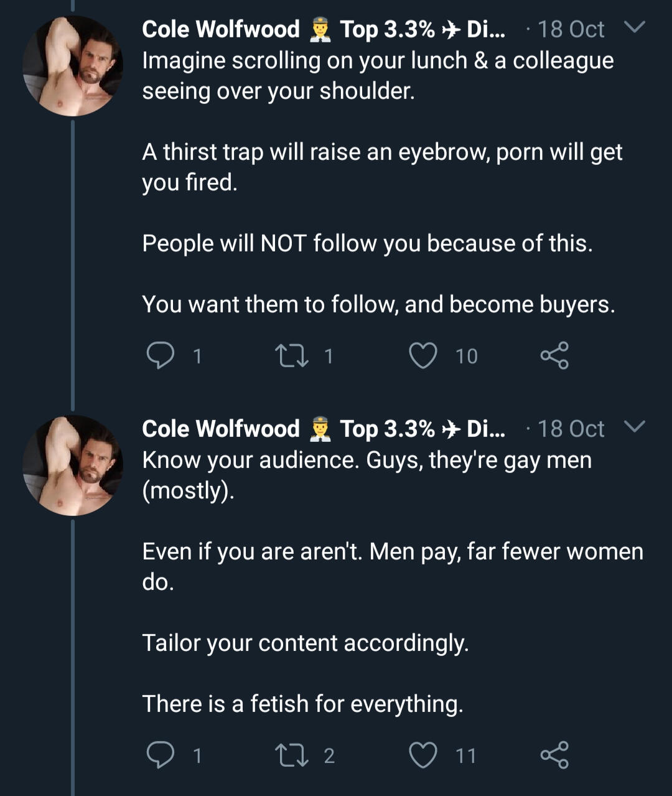Tap the profile picture on second tweet

coord(72,466)
